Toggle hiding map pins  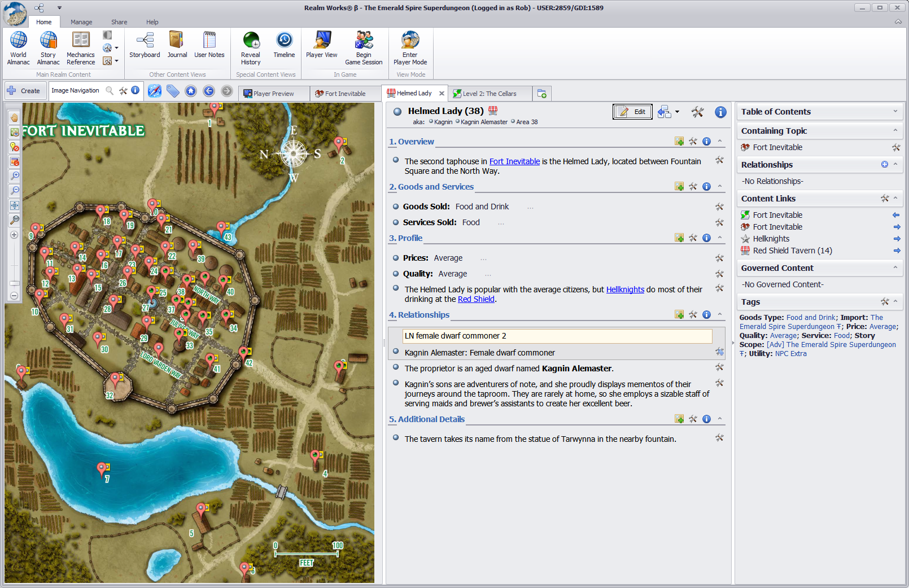(14, 147)
